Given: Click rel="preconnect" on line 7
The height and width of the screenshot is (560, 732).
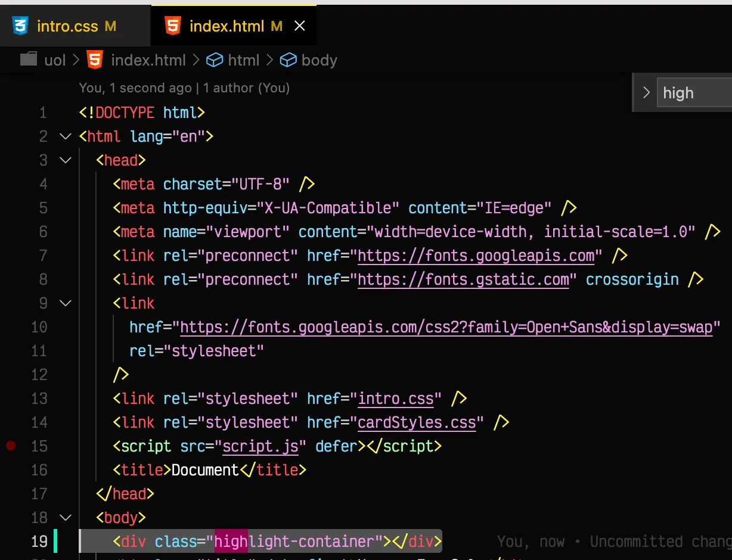Looking at the screenshot, I should click(231, 256).
